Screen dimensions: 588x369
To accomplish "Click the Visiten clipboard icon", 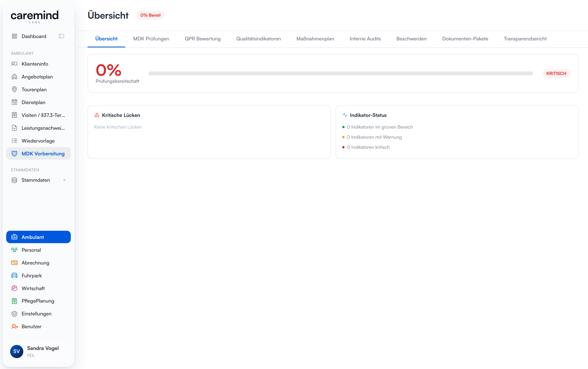I will [14, 115].
